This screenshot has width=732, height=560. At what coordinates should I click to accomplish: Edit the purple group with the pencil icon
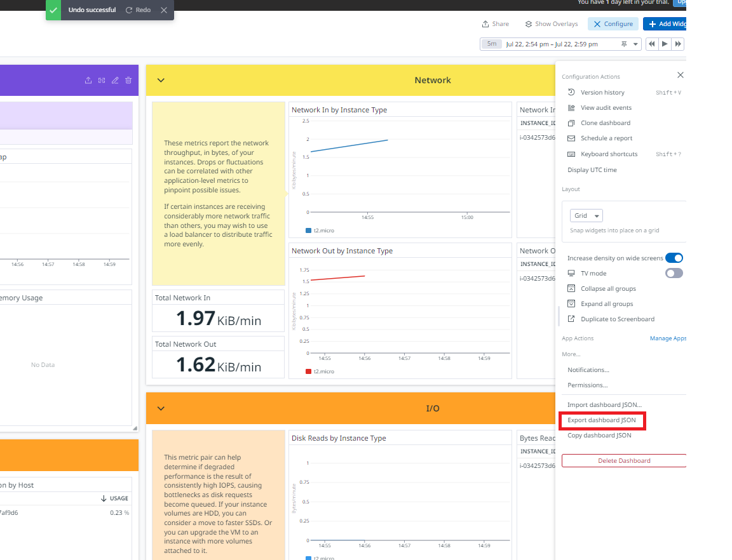click(x=115, y=80)
